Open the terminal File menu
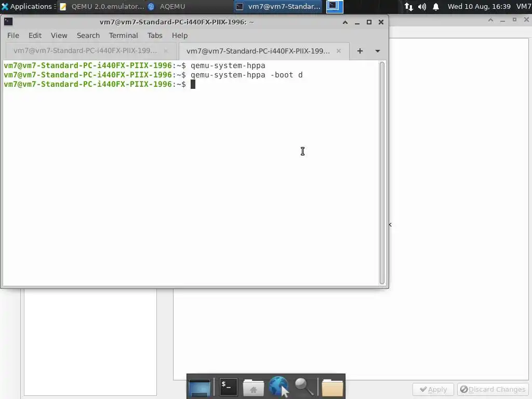 pos(13,36)
